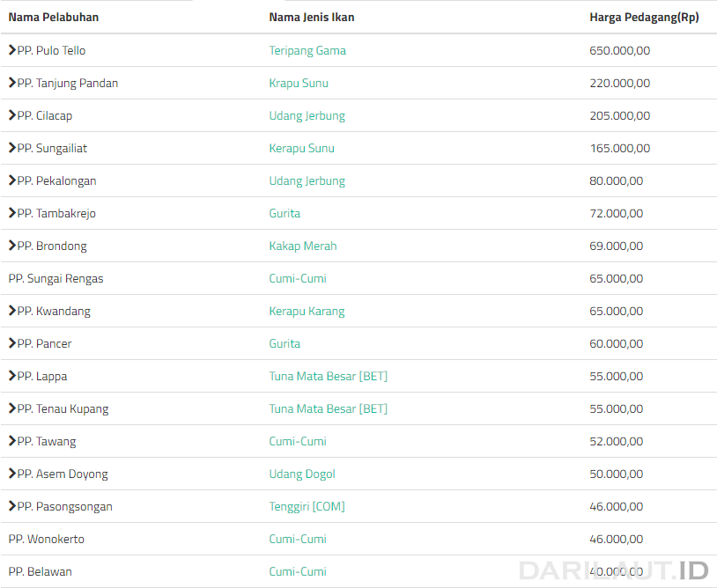The image size is (717, 588).
Task: Follow the Kerapu Karang link
Action: [307, 311]
